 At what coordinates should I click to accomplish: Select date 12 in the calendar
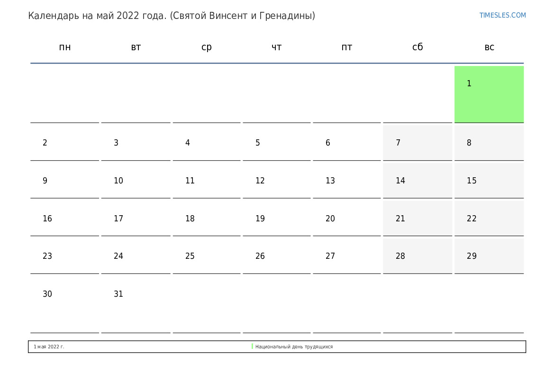coord(276,180)
